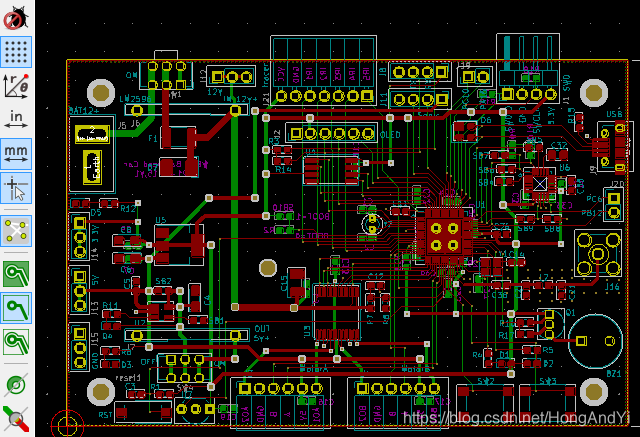Hide filled areas in zones

[x=16, y=308]
